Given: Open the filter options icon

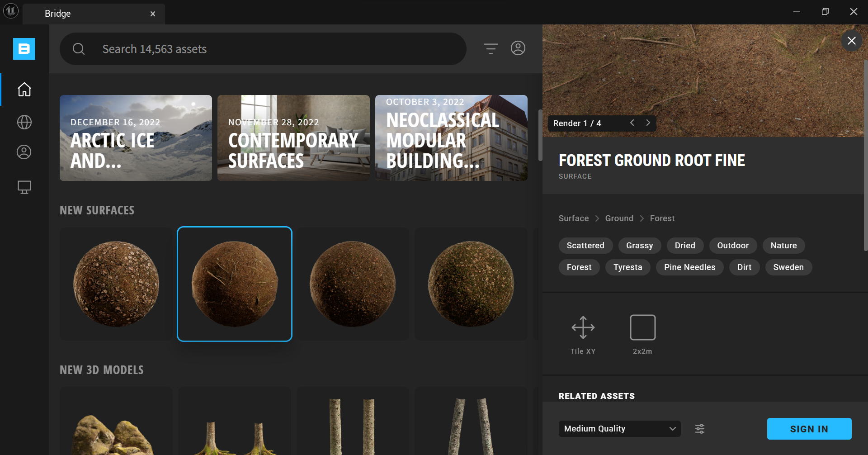Looking at the screenshot, I should pos(491,49).
